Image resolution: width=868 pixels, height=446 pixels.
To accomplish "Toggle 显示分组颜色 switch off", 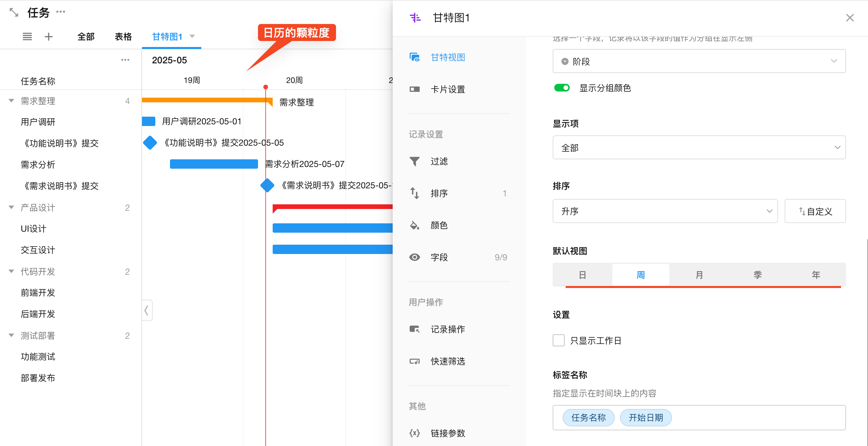I will (562, 88).
